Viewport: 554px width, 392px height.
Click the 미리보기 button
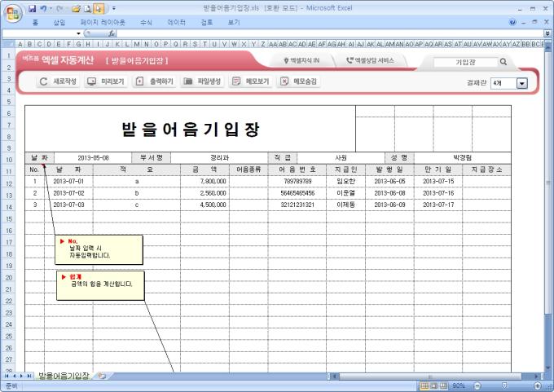(106, 81)
